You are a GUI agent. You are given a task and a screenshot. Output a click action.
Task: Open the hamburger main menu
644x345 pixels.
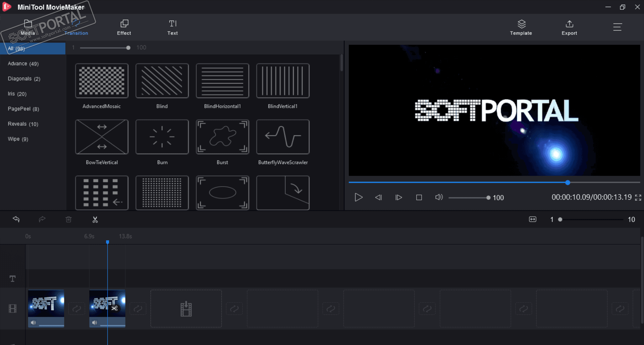(618, 27)
